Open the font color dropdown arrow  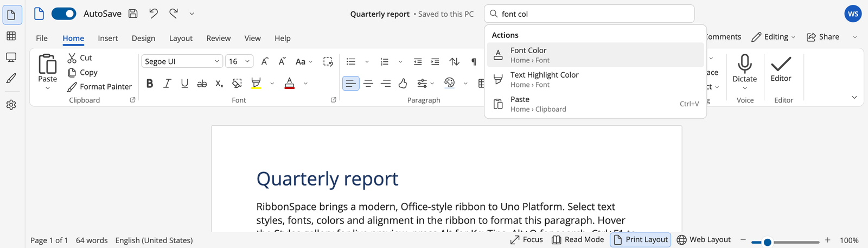coord(305,84)
